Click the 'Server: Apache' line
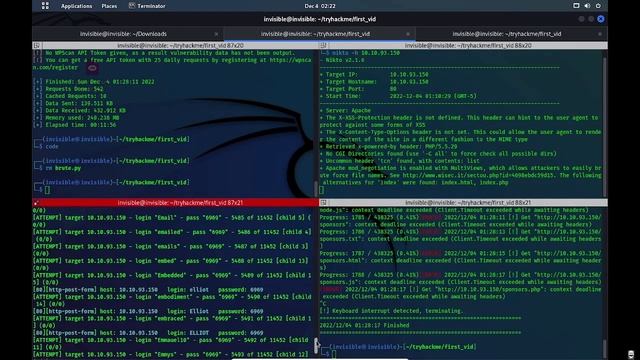 point(345,110)
